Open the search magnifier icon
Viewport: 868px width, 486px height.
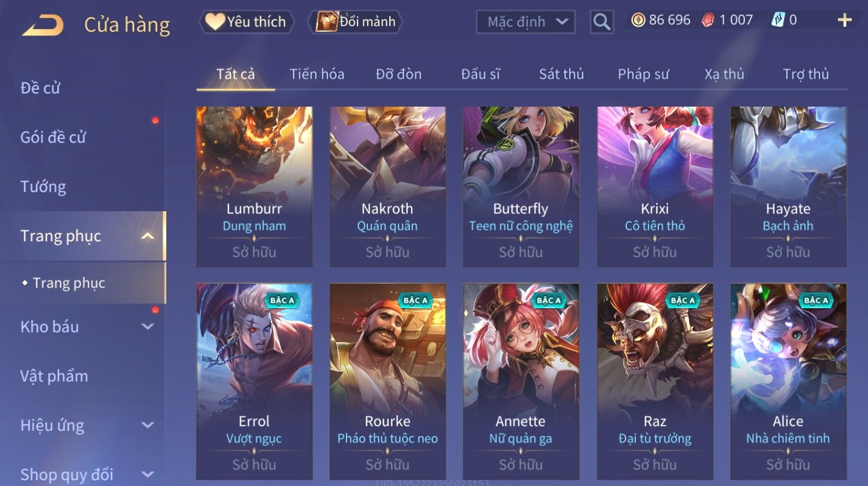pyautogui.click(x=602, y=22)
